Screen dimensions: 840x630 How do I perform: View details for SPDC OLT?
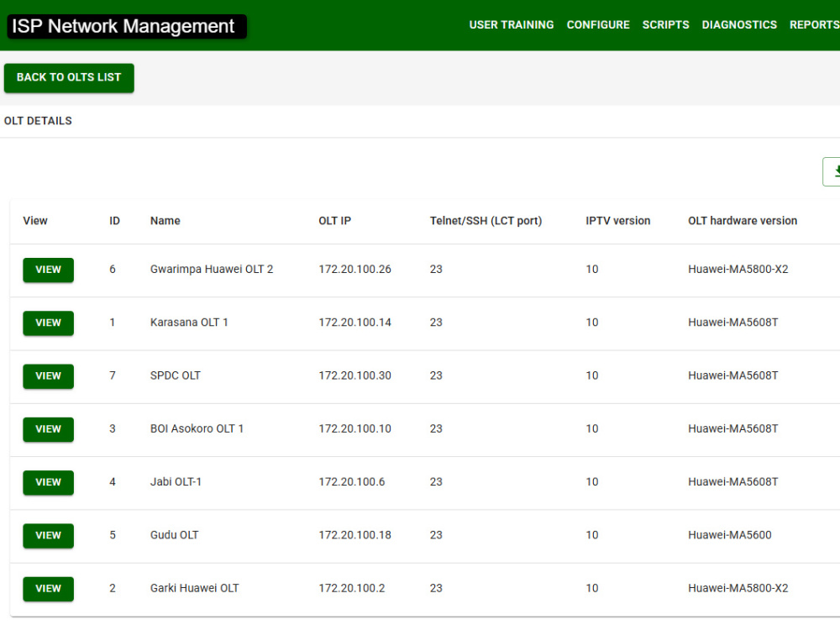(48, 376)
